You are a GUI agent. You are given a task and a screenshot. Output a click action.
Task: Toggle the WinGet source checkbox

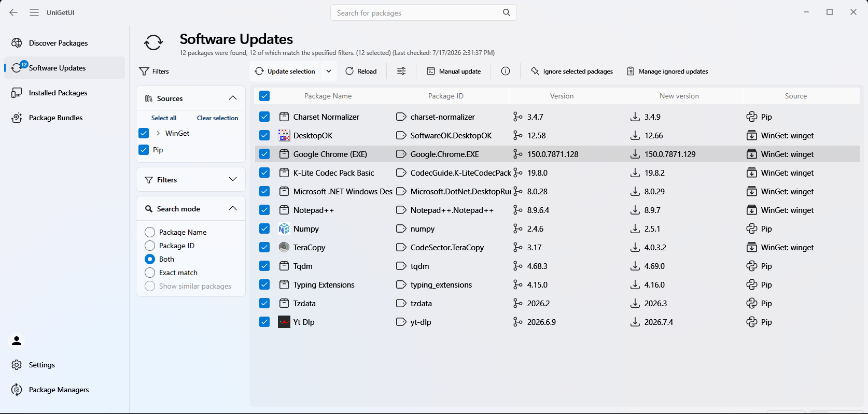coord(144,133)
